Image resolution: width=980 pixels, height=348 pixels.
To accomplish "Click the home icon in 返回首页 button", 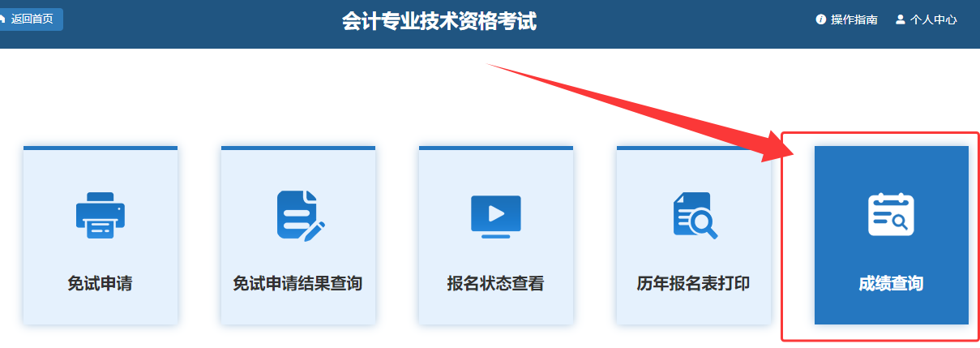I will point(2,19).
